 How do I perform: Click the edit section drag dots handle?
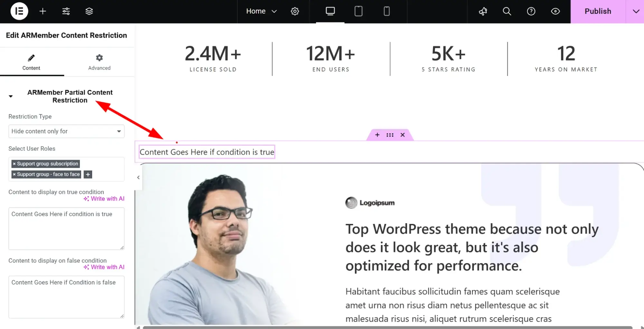click(390, 135)
